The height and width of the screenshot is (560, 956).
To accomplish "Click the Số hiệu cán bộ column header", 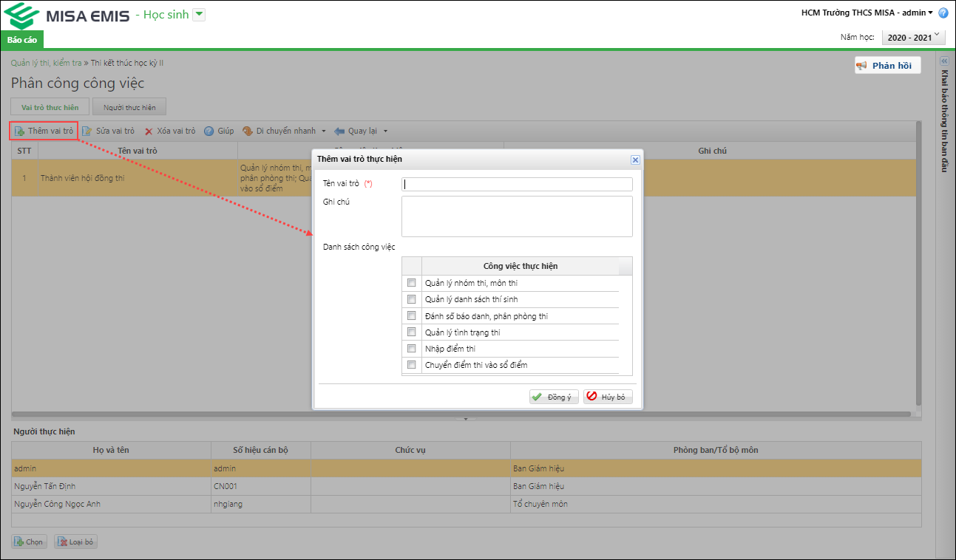I will [x=261, y=450].
